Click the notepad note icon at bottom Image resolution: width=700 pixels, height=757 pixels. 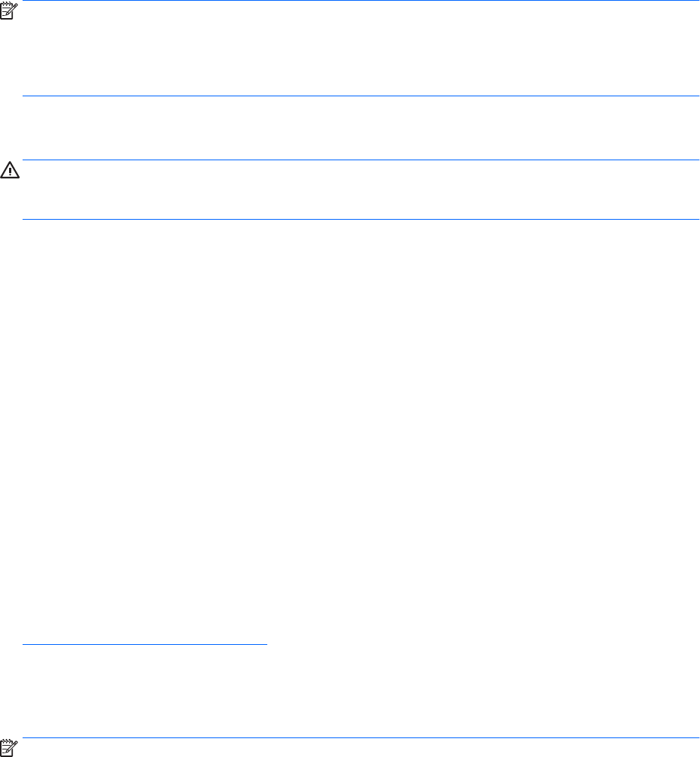click(x=9, y=748)
